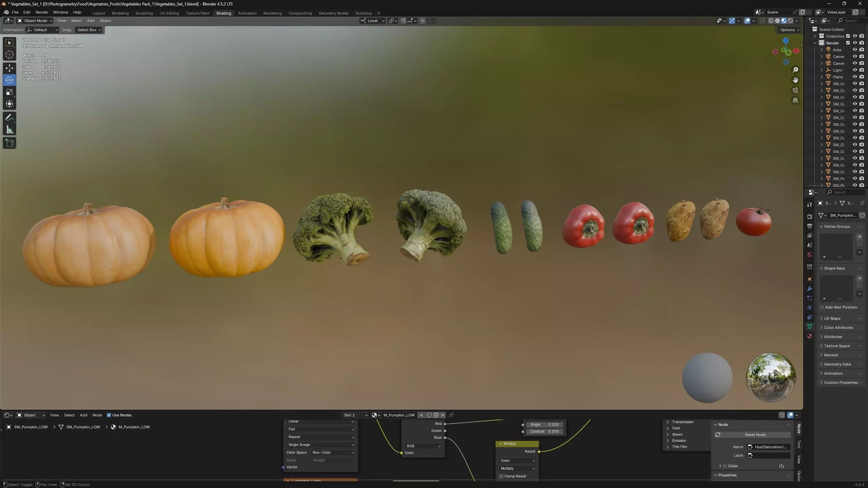This screenshot has height=488, width=868.
Task: Unlink M_Pumpkin_LOW material with X
Action: 443,415
